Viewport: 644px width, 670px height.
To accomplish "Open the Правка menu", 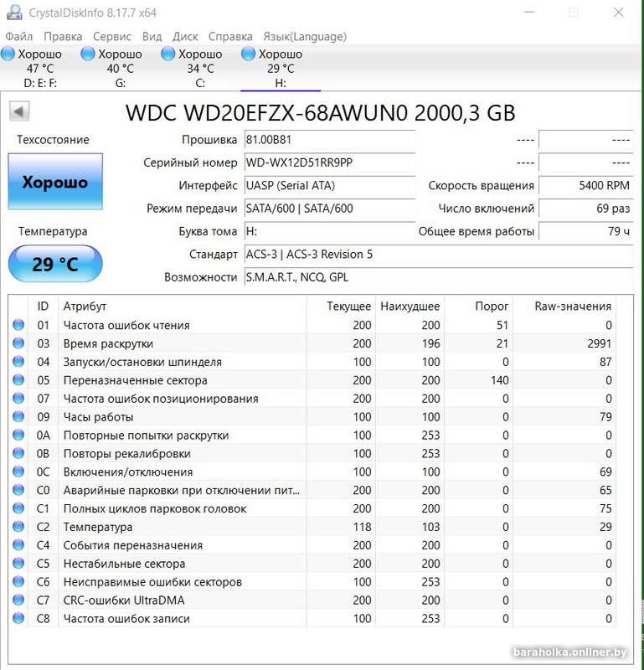I will [63, 37].
